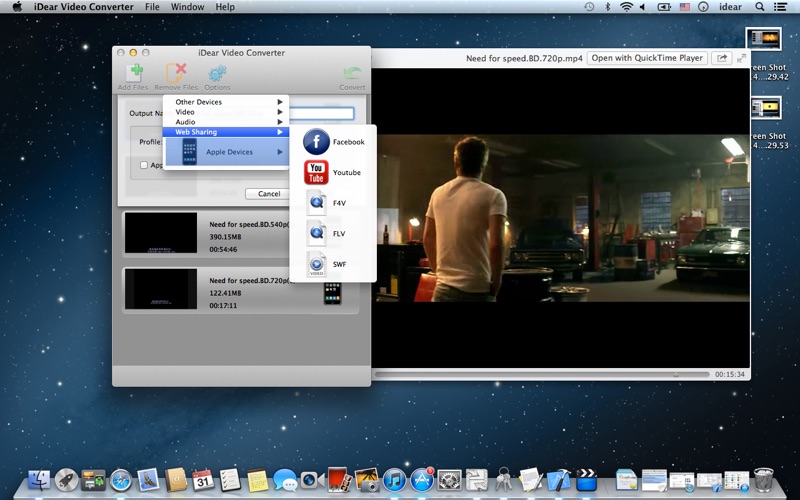800x500 pixels.
Task: Select the second Screen Shot desktop file
Action: point(764,108)
